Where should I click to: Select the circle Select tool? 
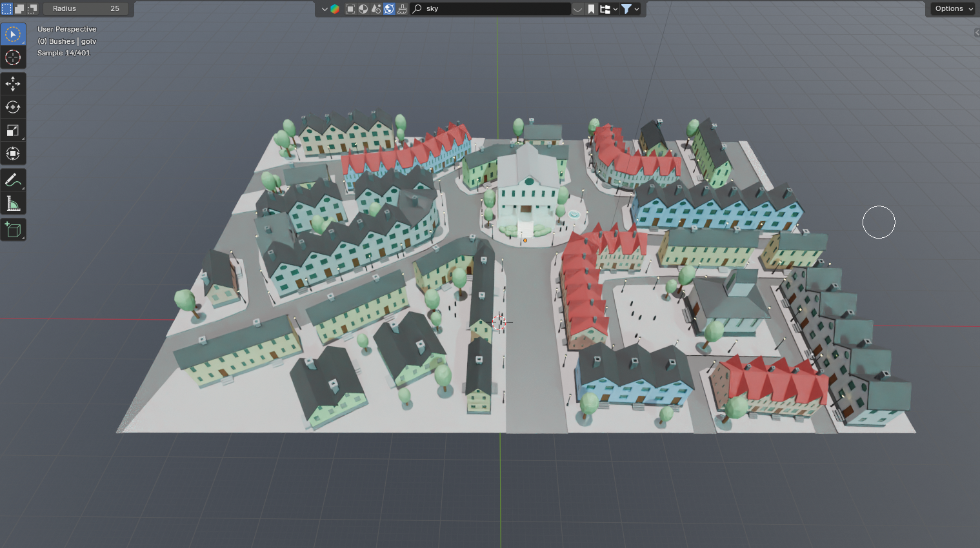coord(13,34)
